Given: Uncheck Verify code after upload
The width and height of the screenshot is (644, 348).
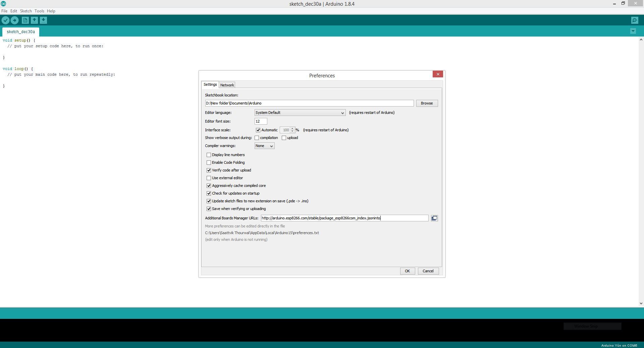Looking at the screenshot, I should [209, 170].
